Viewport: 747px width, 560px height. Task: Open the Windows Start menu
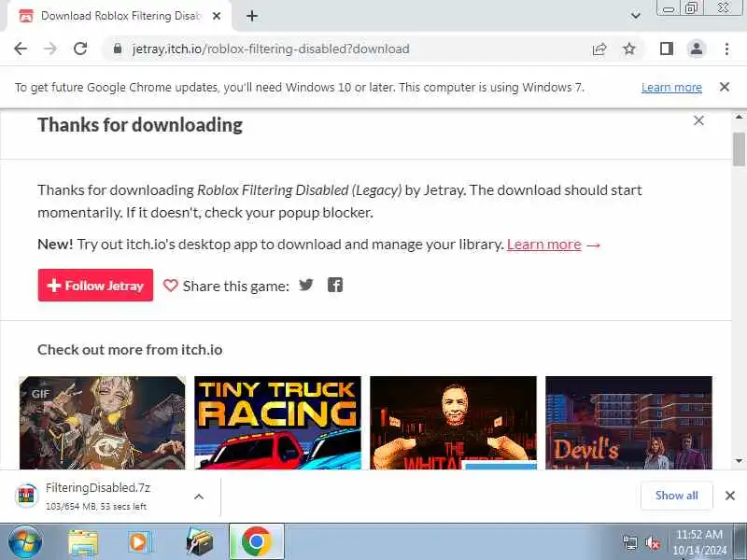pos(25,542)
